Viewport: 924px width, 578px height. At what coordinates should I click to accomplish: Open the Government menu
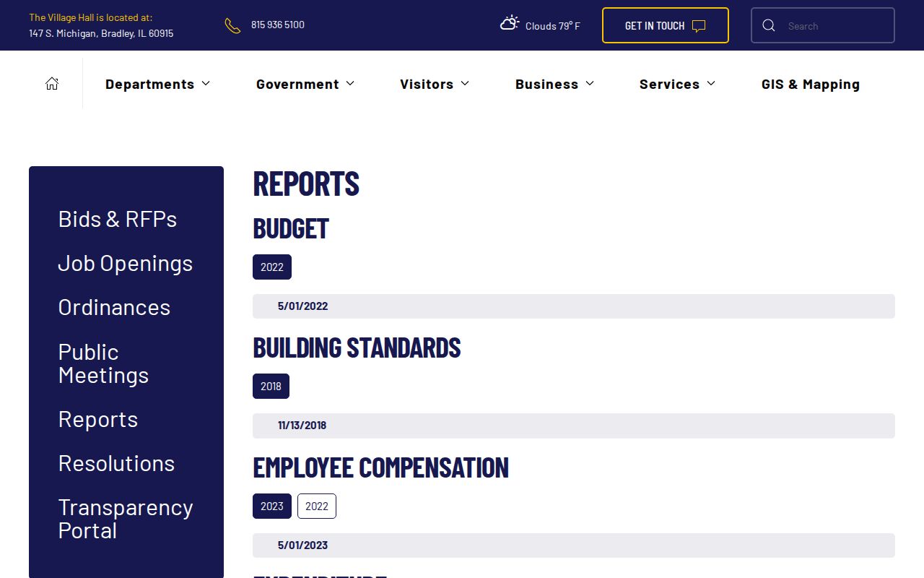(x=297, y=84)
